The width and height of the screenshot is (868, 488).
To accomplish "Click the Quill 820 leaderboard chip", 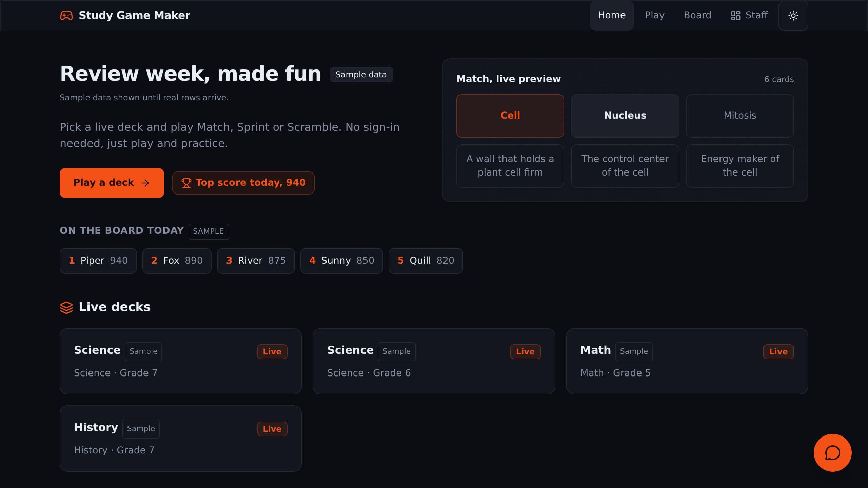I will (426, 261).
